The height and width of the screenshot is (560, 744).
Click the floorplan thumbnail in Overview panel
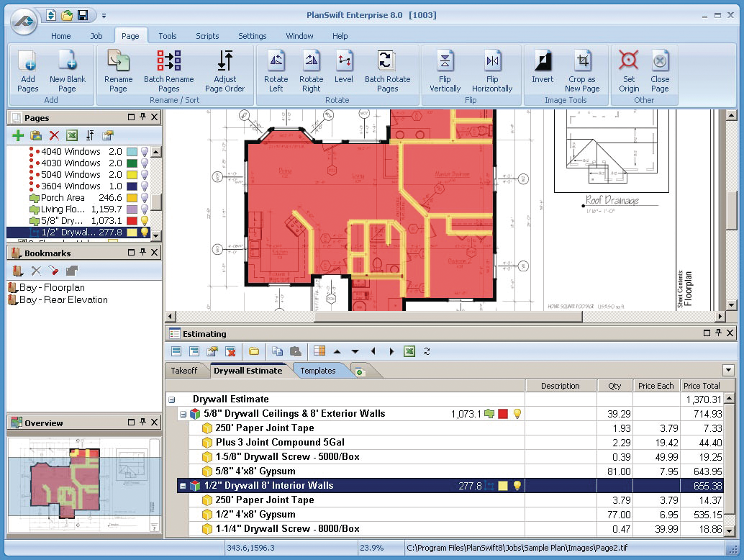tap(84, 485)
